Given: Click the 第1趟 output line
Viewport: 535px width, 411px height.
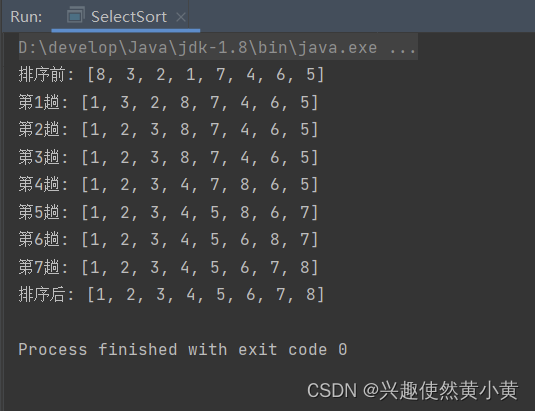Looking at the screenshot, I should coord(168,102).
